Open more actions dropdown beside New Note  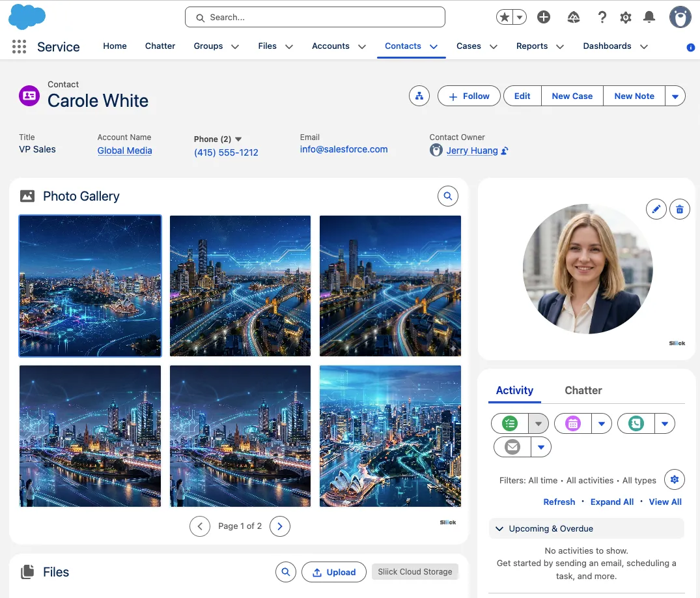pyautogui.click(x=675, y=96)
